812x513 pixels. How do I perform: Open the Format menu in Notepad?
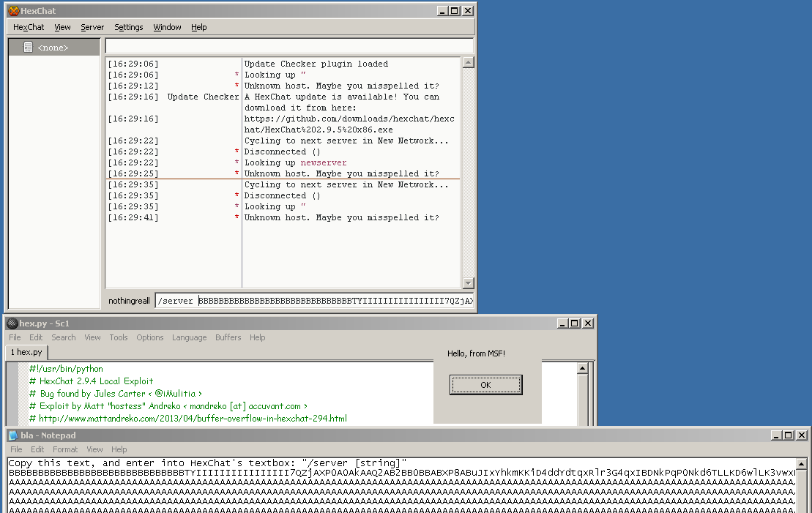[x=65, y=449]
